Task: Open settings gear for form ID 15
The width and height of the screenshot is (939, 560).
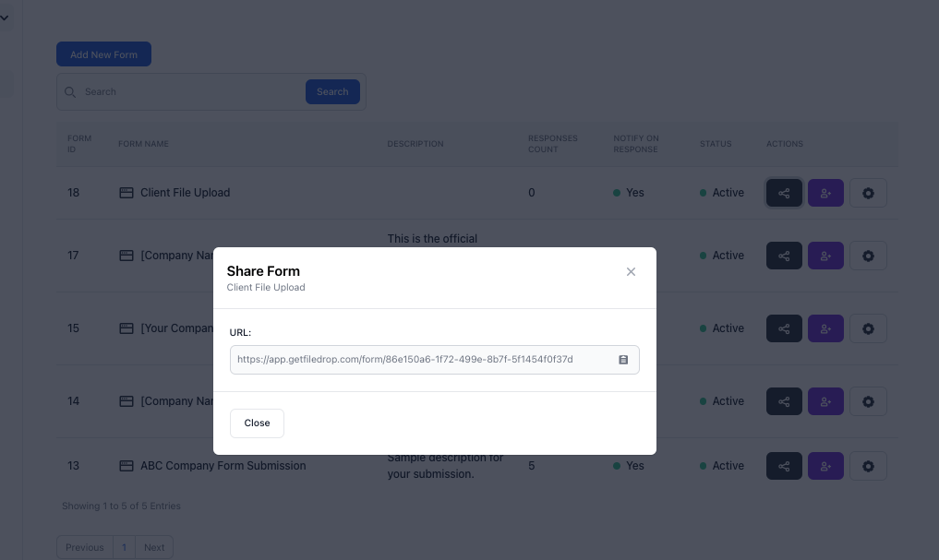Action: (868, 328)
